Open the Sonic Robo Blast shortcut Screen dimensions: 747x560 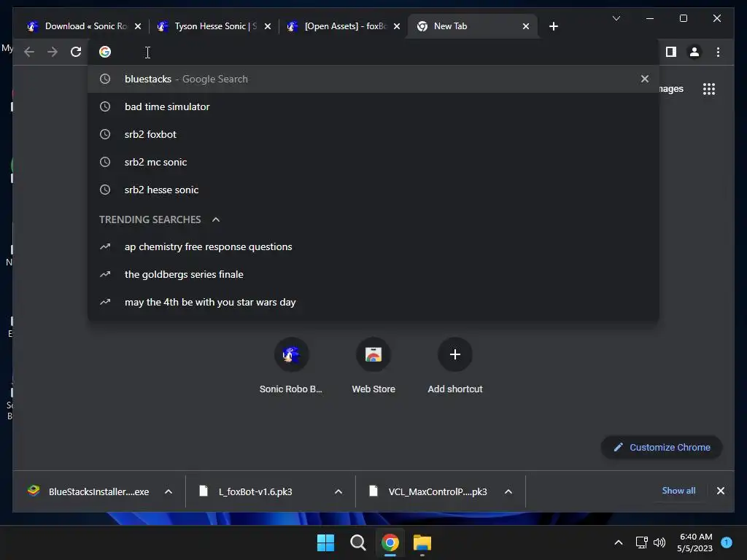[291, 365]
